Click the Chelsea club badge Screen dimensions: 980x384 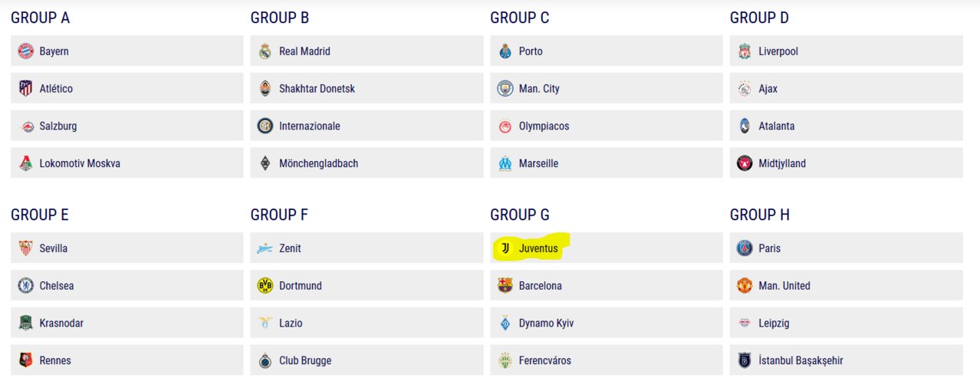point(26,286)
